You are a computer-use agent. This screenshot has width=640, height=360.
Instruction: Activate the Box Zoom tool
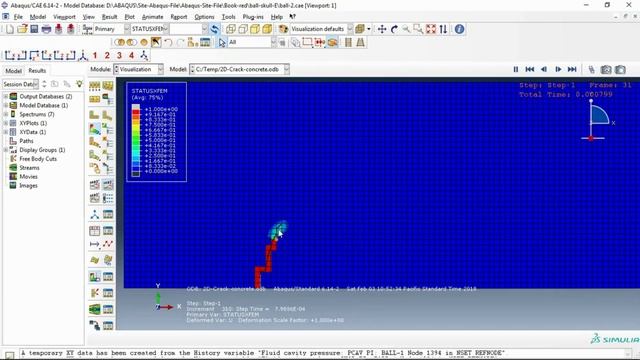click(418, 29)
